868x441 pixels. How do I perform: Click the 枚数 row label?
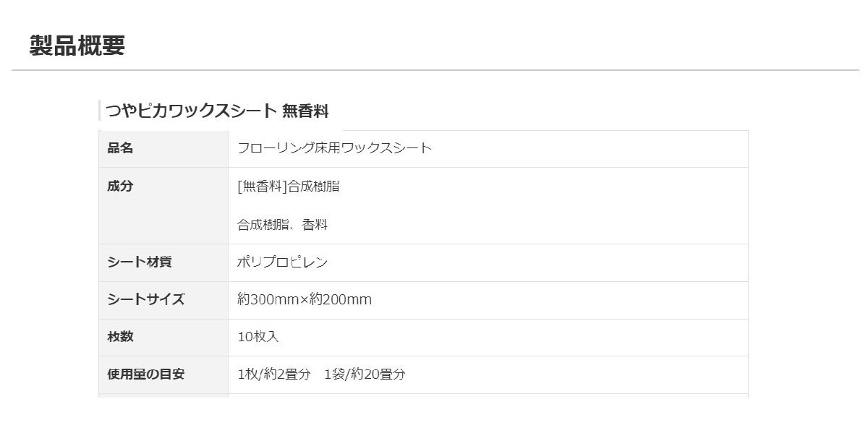click(120, 337)
